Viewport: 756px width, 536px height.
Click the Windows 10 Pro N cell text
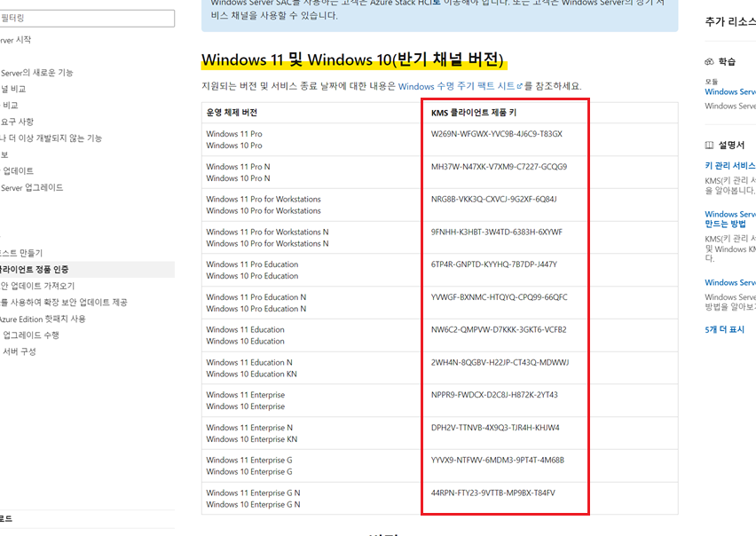click(x=238, y=178)
